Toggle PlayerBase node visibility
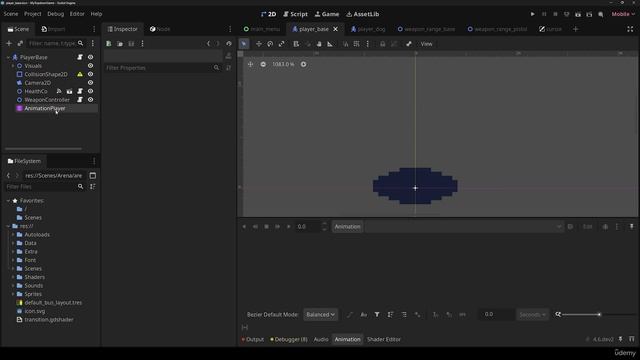 pos(91,57)
